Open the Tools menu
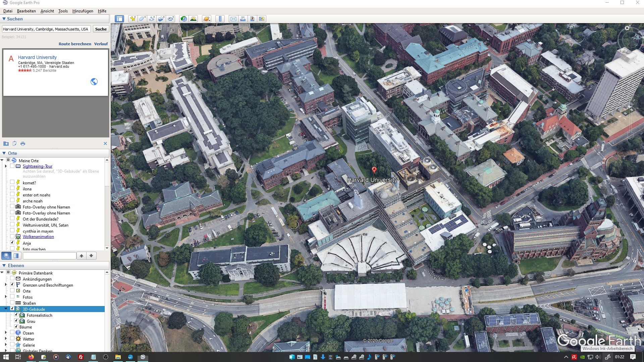This screenshot has width=644, height=362. pos(63,11)
